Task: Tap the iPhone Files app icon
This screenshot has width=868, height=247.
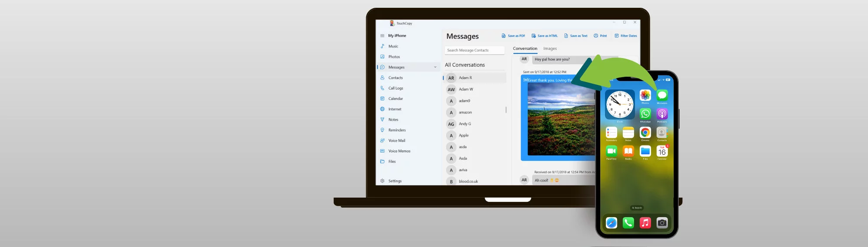Action: click(x=645, y=151)
